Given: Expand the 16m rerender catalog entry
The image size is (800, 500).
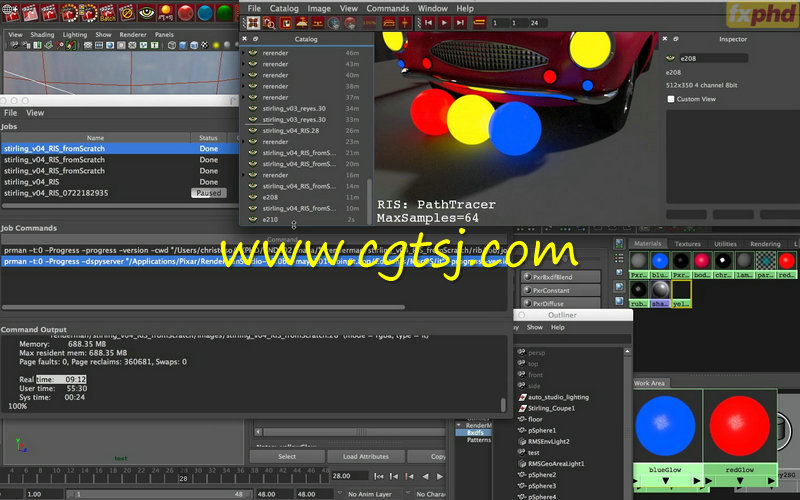Looking at the screenshot, I should coord(243,175).
